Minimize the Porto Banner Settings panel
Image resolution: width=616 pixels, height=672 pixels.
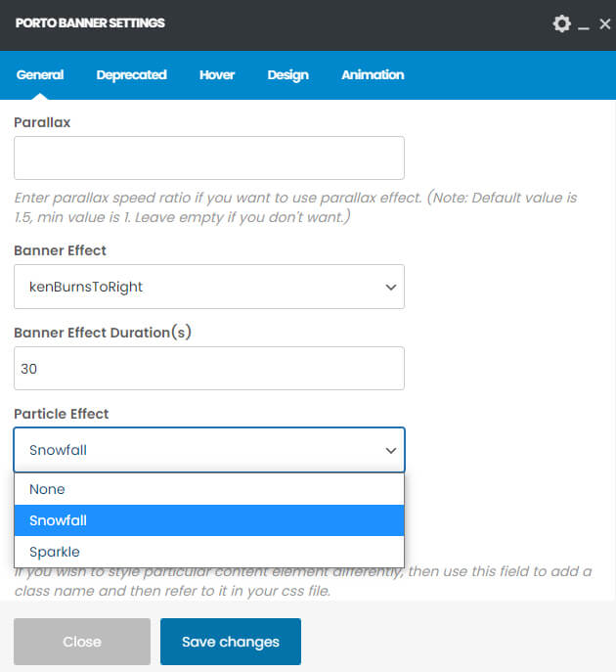[584, 25]
